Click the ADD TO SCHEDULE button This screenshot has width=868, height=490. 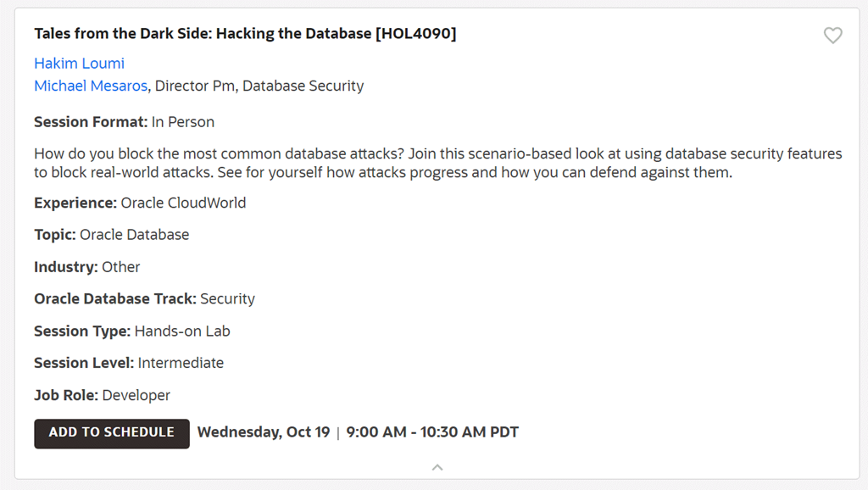pyautogui.click(x=111, y=432)
